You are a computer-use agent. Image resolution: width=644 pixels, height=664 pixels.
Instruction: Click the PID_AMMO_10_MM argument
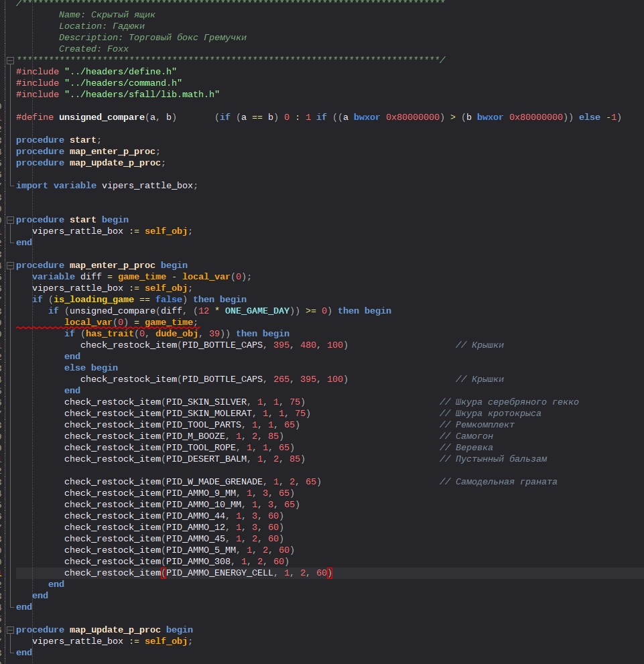[x=204, y=506]
